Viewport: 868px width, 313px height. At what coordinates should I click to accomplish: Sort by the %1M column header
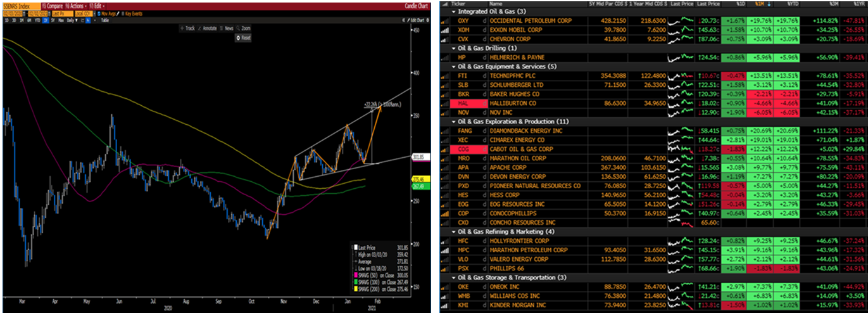[759, 4]
